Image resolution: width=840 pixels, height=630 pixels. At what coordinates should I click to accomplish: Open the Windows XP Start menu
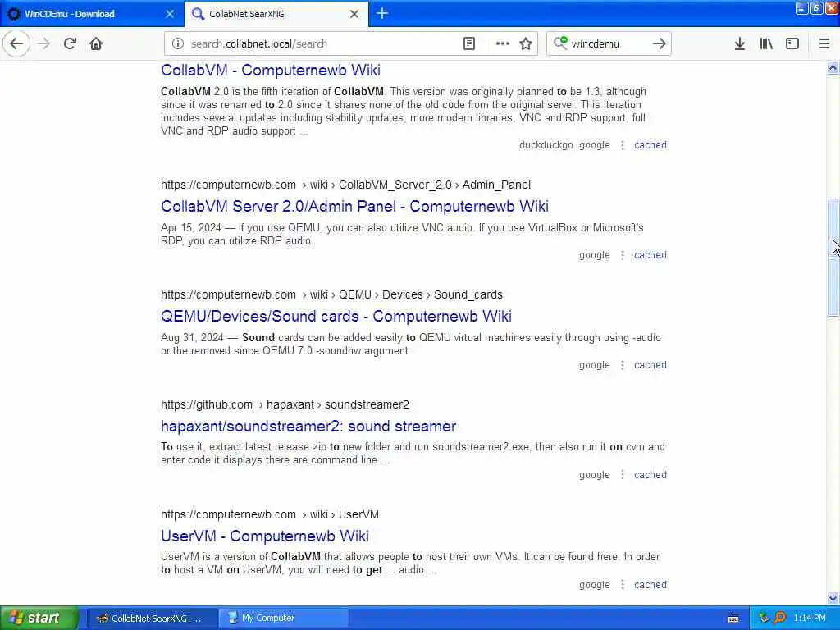pos(39,619)
